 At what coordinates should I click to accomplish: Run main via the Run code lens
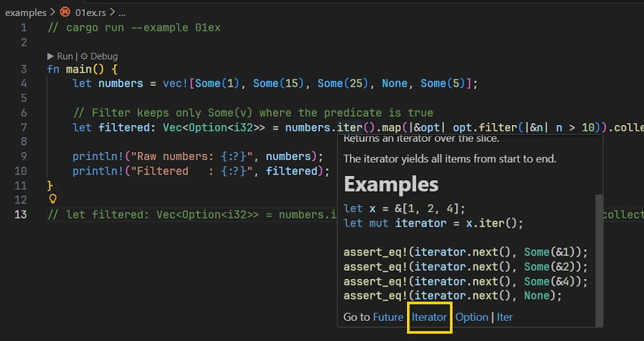60,57
